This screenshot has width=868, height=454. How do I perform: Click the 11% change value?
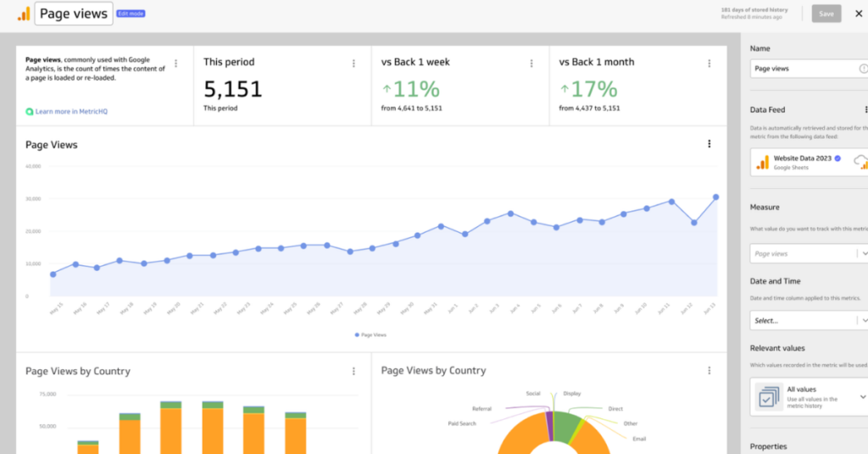click(x=416, y=89)
